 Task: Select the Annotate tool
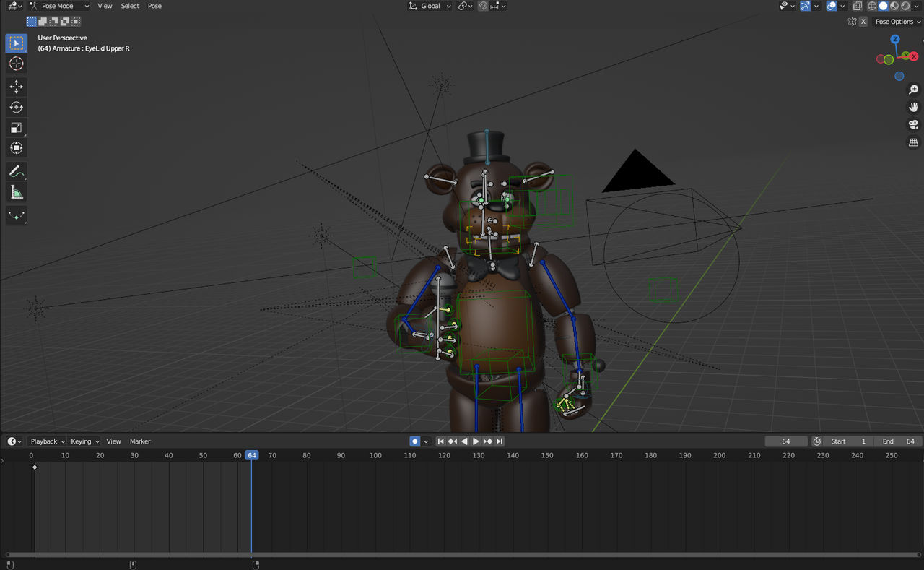(x=16, y=172)
